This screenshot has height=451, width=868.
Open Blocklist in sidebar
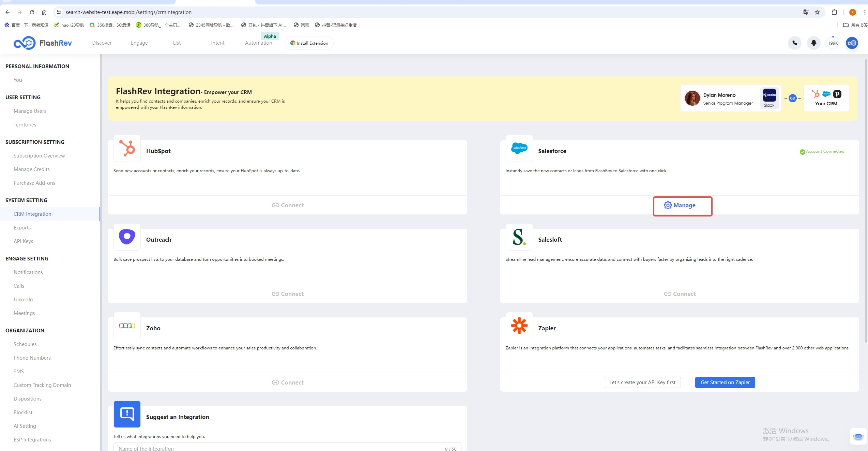[x=23, y=412]
